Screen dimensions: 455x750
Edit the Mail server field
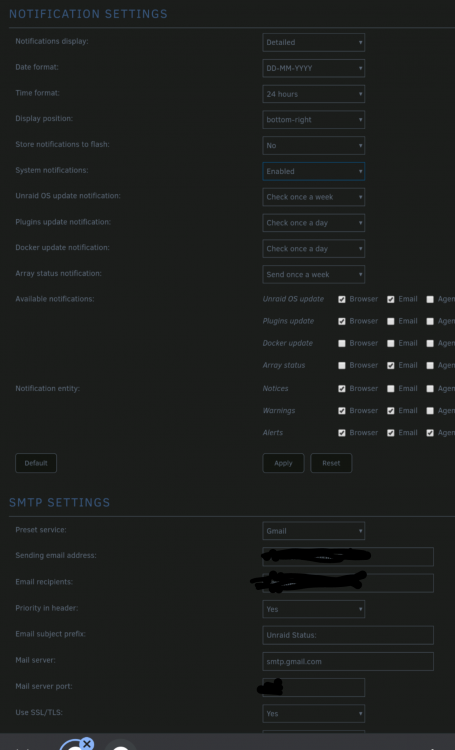tap(348, 662)
